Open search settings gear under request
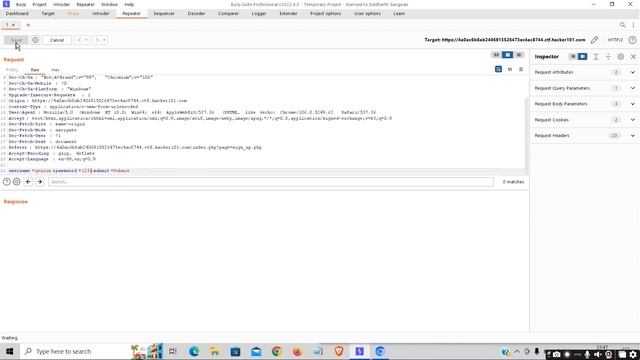640x360 pixels. (17, 182)
